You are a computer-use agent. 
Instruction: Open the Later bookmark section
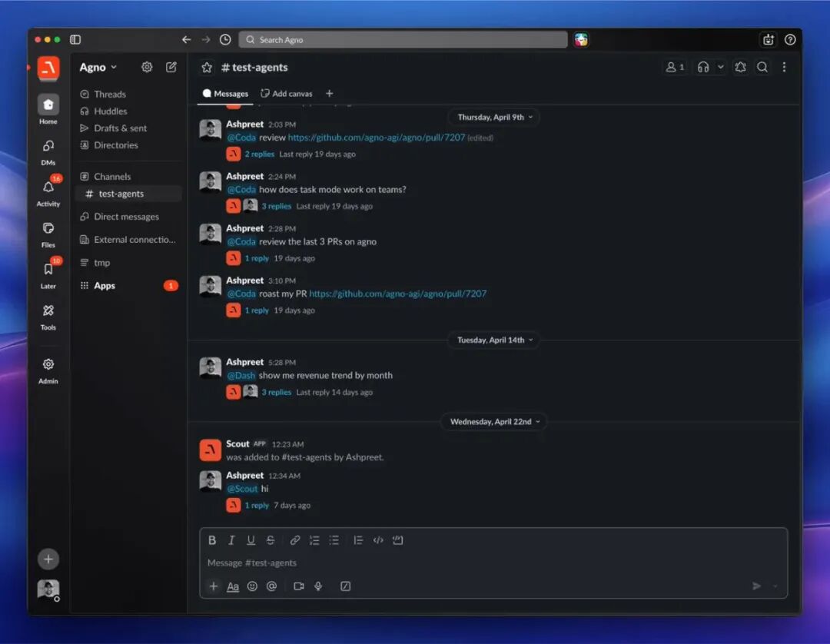point(48,271)
